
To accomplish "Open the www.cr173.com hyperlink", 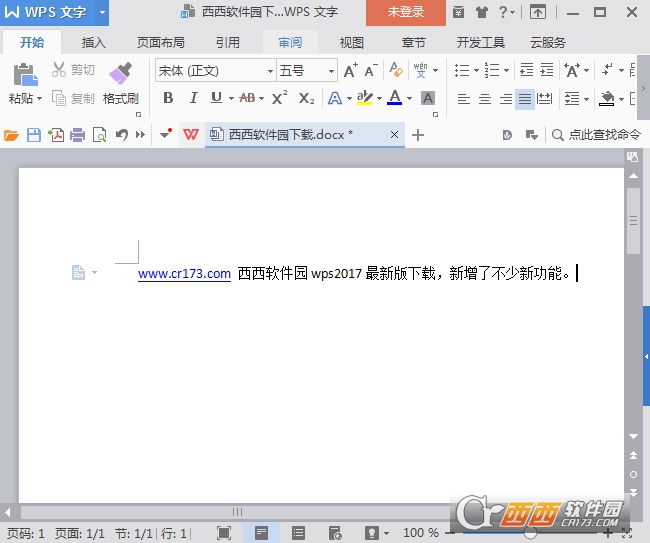I will pos(184,273).
